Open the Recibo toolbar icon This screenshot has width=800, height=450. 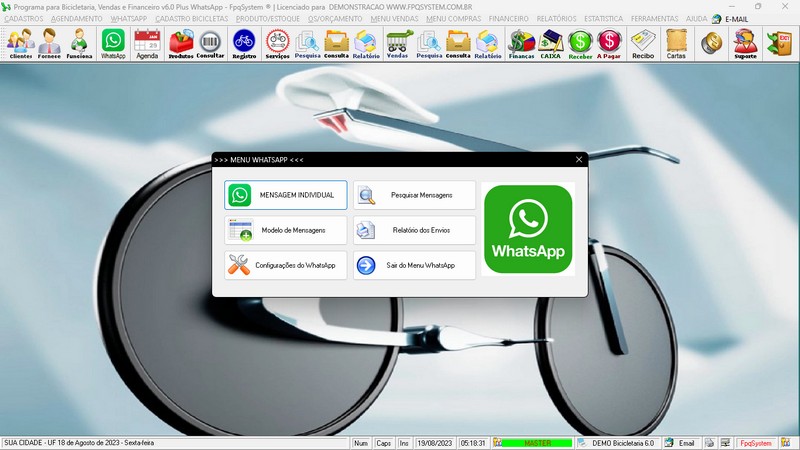click(643, 43)
